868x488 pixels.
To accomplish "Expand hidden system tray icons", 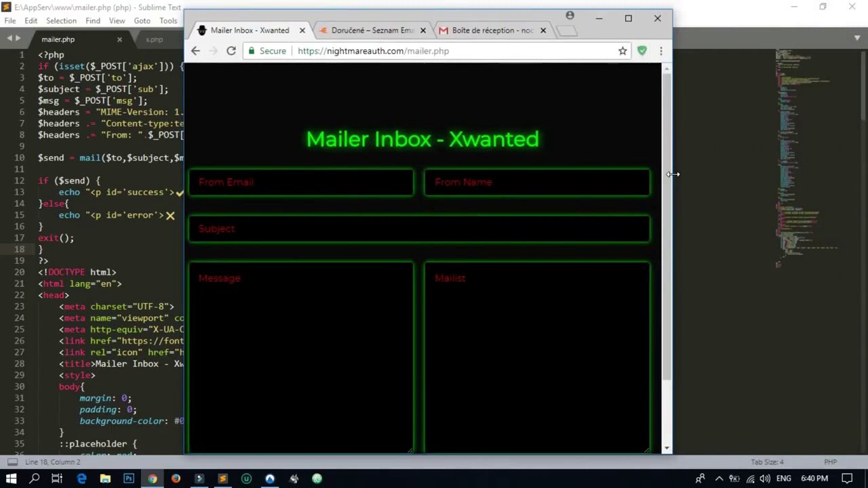I will point(719,479).
